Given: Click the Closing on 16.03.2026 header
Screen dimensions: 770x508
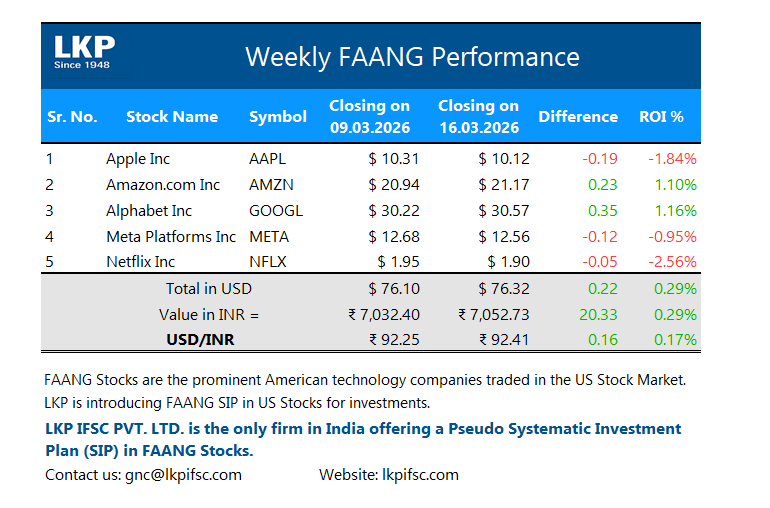Looking at the screenshot, I should click(x=479, y=116).
